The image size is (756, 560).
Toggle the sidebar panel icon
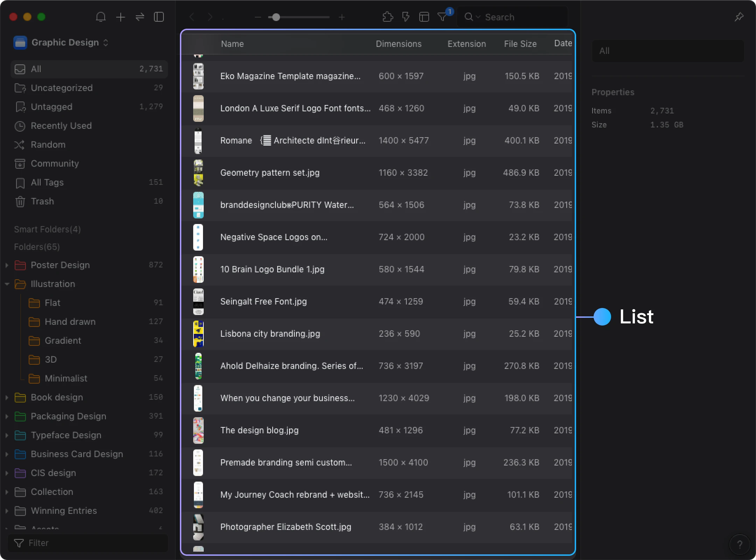[159, 17]
